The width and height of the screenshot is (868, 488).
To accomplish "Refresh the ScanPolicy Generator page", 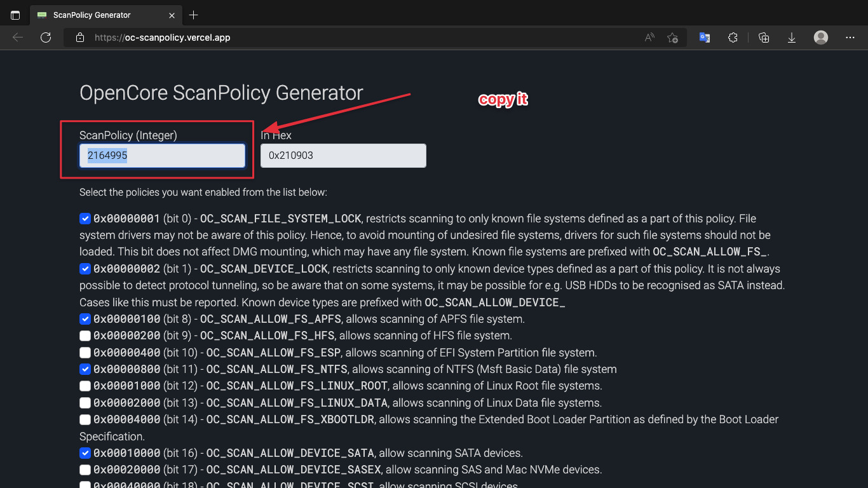I will click(x=46, y=37).
